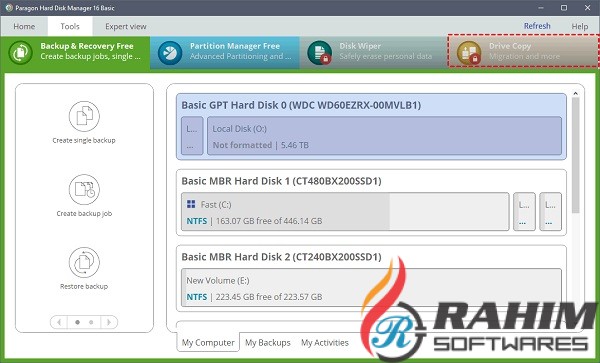Click the Paragon app logo in title bar
Viewport: 600px width, 363px height.
pos(9,8)
